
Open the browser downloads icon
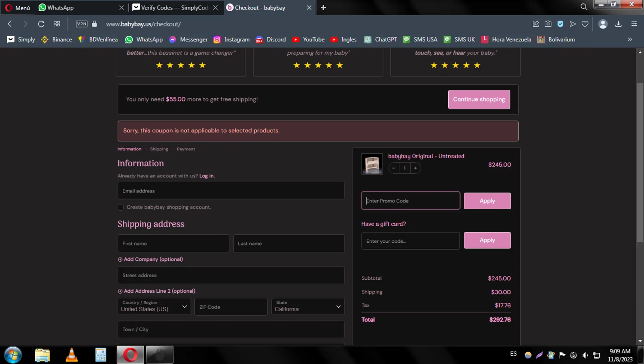(618, 24)
